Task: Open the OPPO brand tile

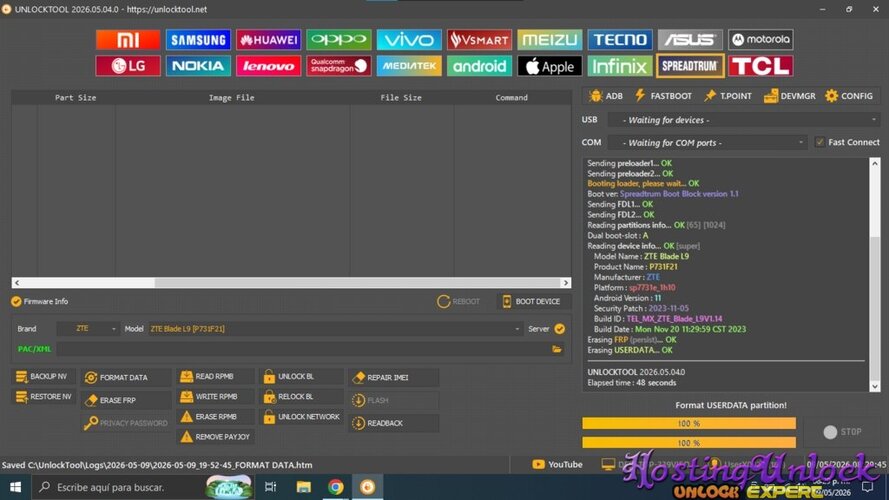Action: pos(338,40)
